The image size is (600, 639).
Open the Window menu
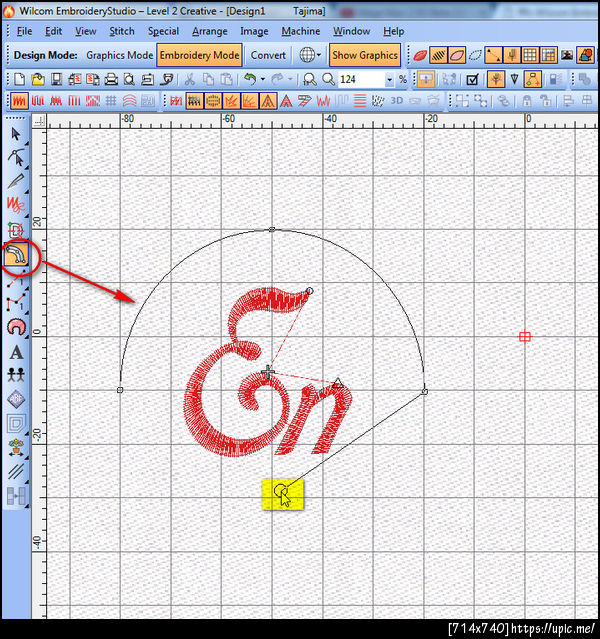tap(352, 31)
